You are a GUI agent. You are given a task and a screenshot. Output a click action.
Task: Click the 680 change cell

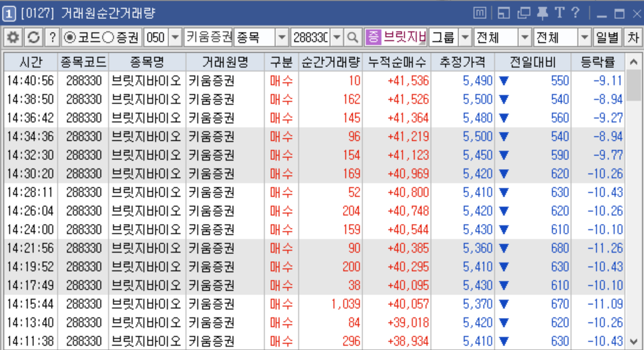560,248
